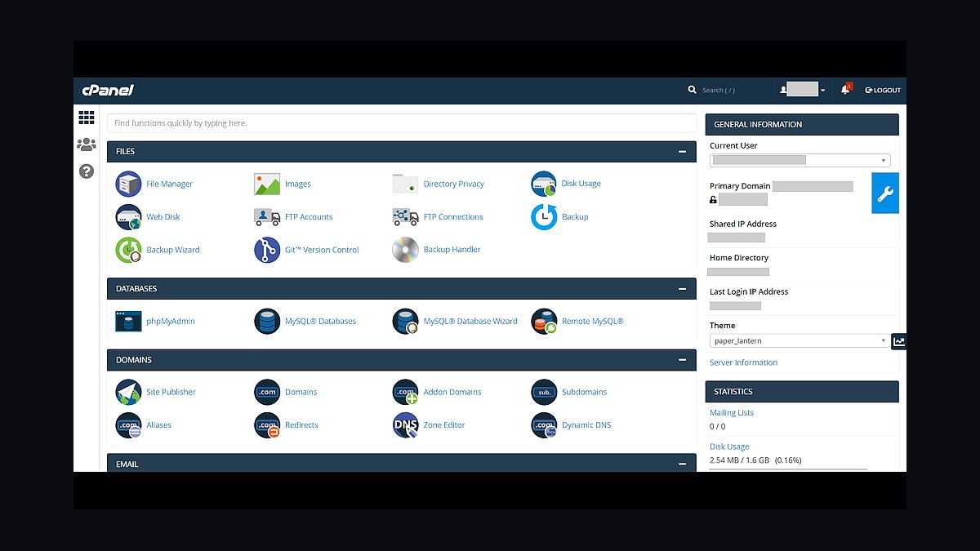Collapse the Files section

682,152
